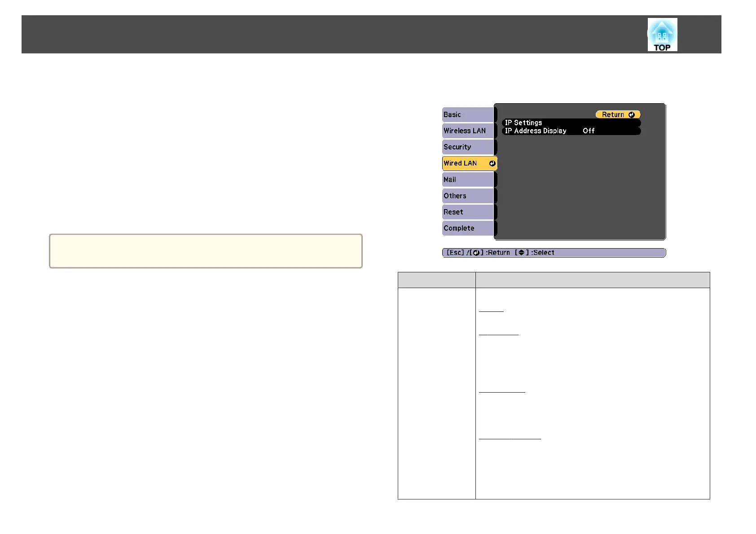Viewport: 756px width, 534px height.
Task: Select the Wired LAN menu tab
Action: click(x=470, y=163)
